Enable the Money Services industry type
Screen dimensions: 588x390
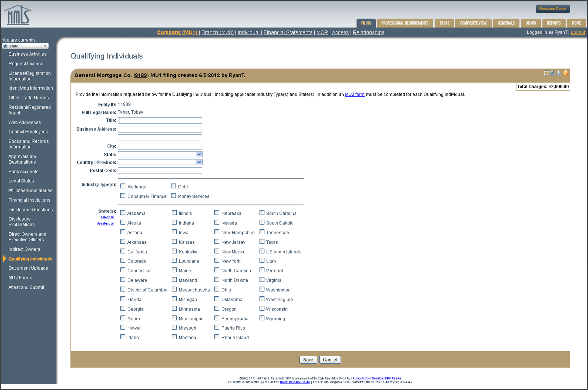(x=174, y=195)
